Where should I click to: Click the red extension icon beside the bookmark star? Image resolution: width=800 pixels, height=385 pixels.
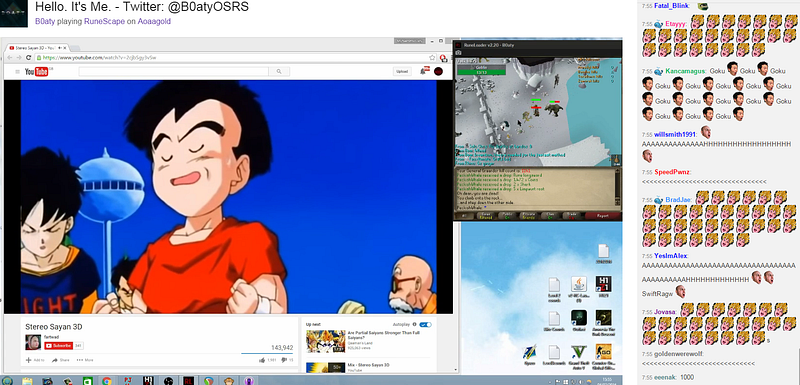coord(443,58)
